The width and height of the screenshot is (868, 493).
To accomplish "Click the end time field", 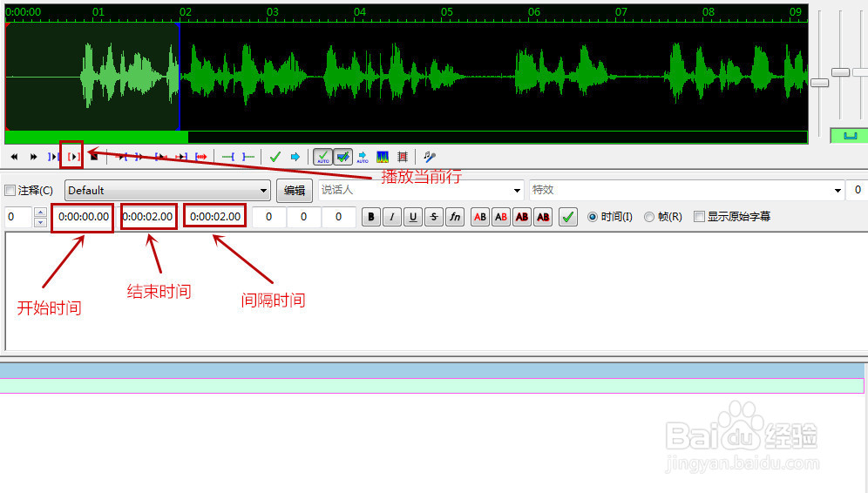I will point(148,217).
